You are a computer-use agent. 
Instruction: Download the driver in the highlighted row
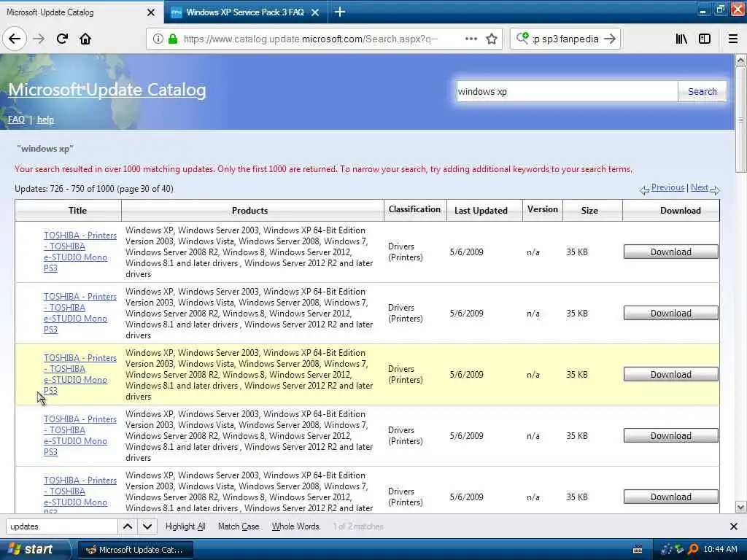[671, 374]
